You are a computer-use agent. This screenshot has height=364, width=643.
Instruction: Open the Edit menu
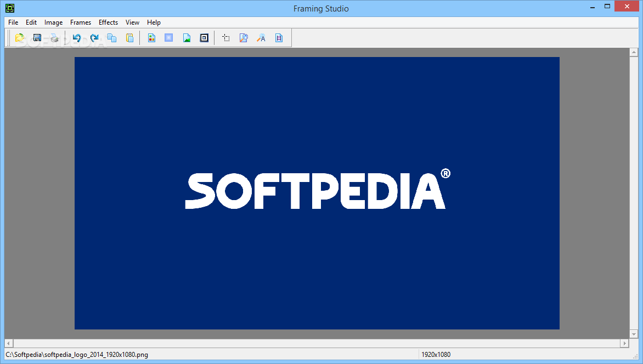31,22
